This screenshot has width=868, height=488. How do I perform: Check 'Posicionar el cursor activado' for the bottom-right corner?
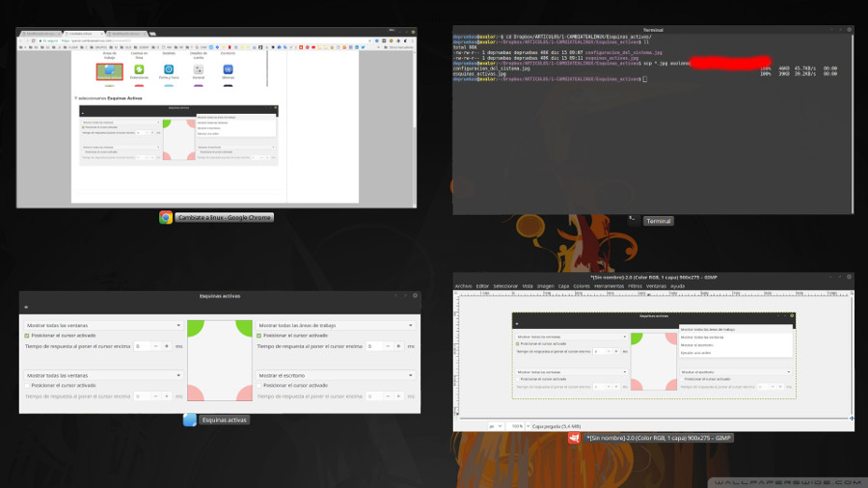point(258,385)
